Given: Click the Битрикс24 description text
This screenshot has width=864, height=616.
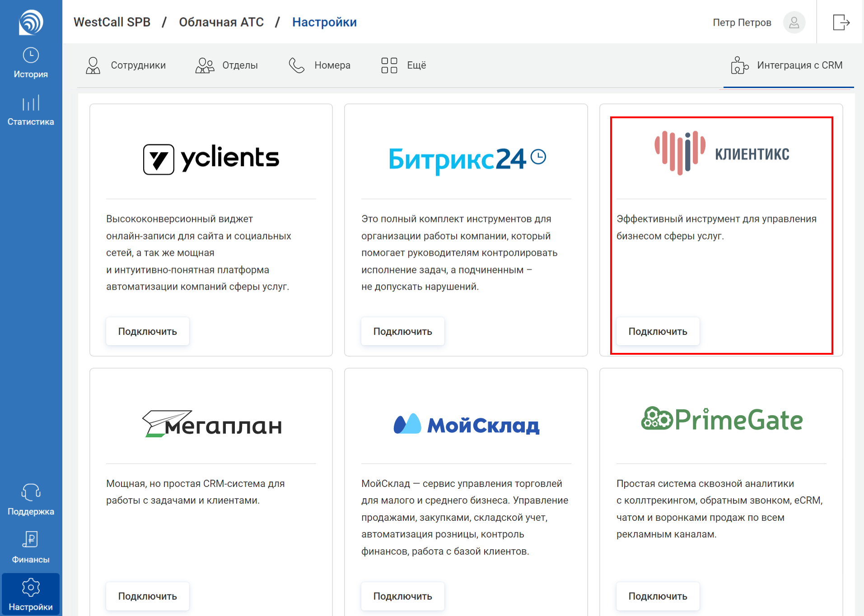Looking at the screenshot, I should point(459,253).
